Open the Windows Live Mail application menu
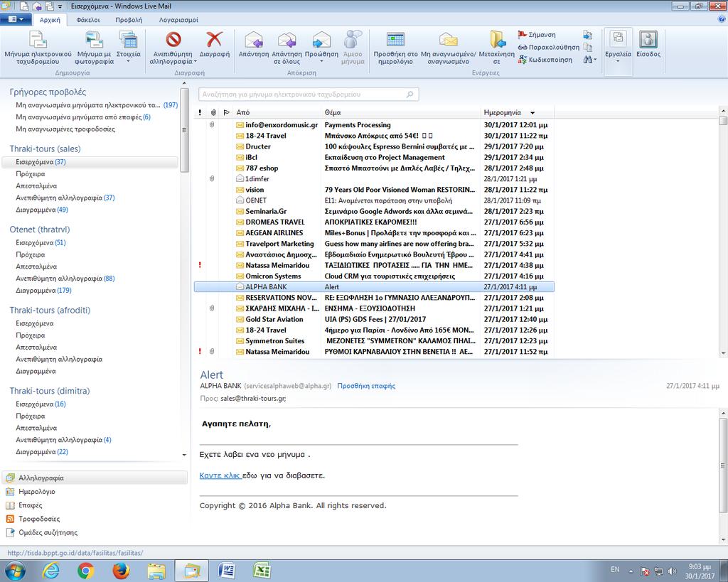 pos(16,19)
